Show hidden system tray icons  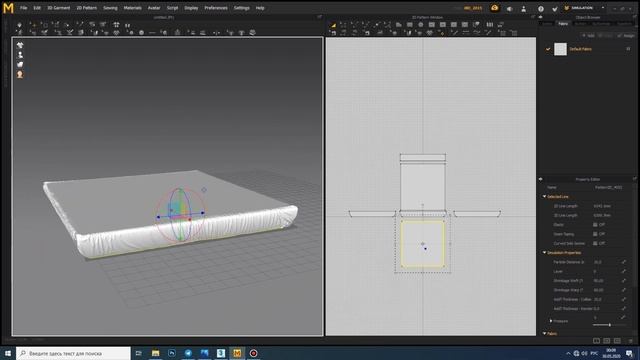coord(568,353)
